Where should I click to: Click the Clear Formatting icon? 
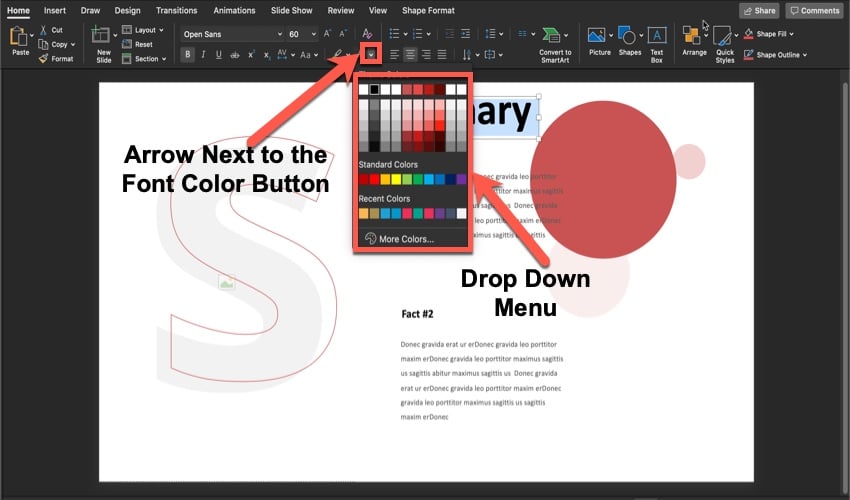pos(368,34)
